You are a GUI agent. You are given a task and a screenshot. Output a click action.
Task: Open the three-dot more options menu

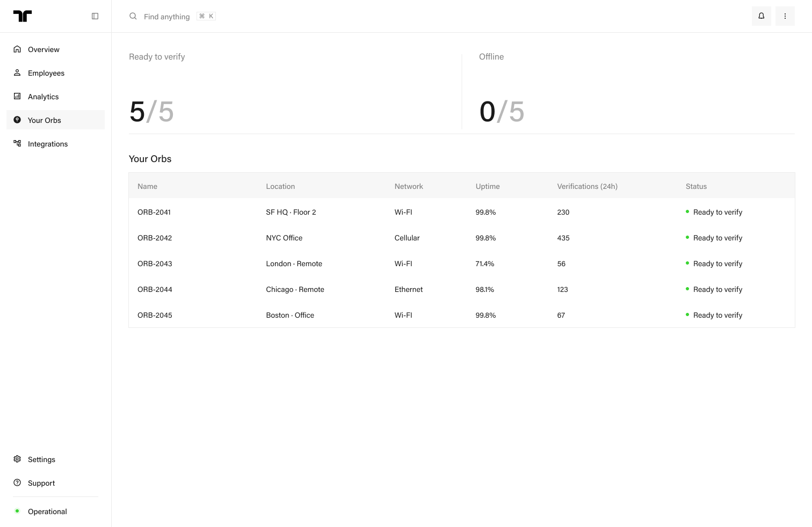click(x=785, y=16)
